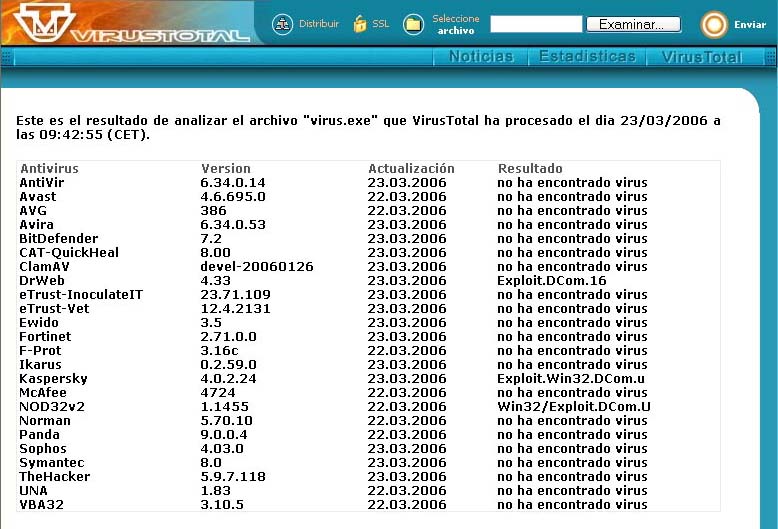Click the Version column header
778x529 pixels.
pyautogui.click(x=226, y=169)
